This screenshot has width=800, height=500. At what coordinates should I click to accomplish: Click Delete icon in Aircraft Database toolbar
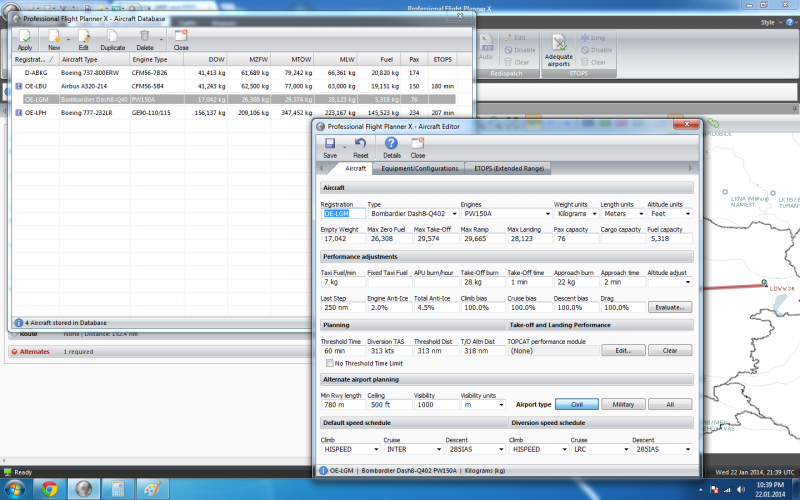point(144,36)
